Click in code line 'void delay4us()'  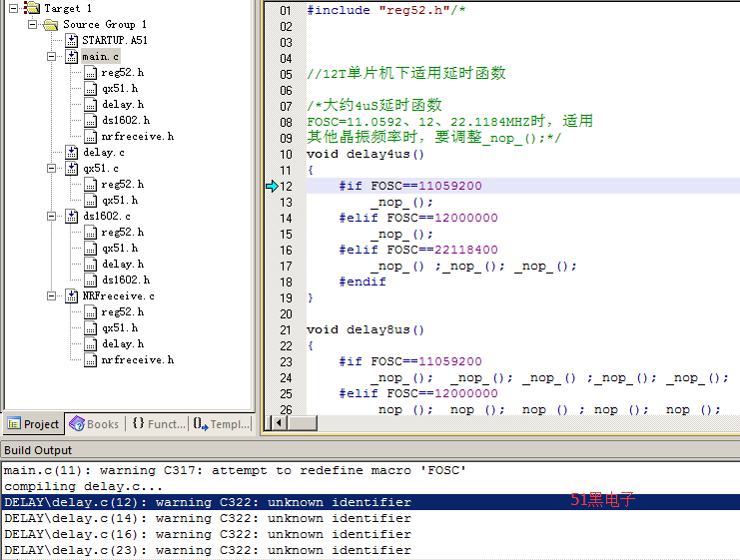366,155
